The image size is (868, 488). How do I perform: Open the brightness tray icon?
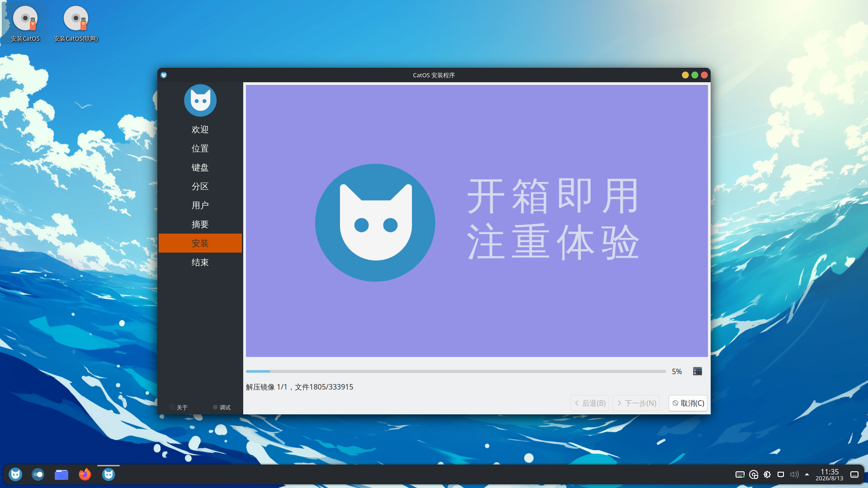pos(767,474)
